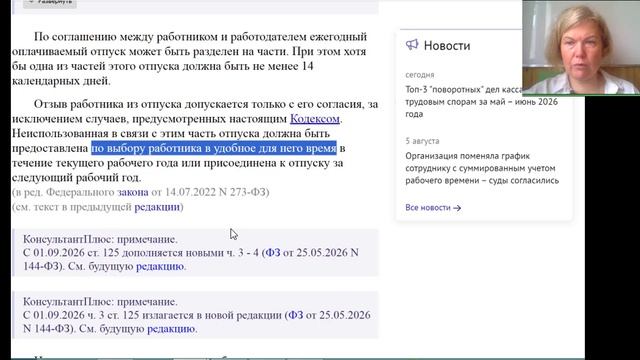The image size is (640, 360).
Task: Open the будущую редакцию link in the second note
Action: click(x=171, y=329)
